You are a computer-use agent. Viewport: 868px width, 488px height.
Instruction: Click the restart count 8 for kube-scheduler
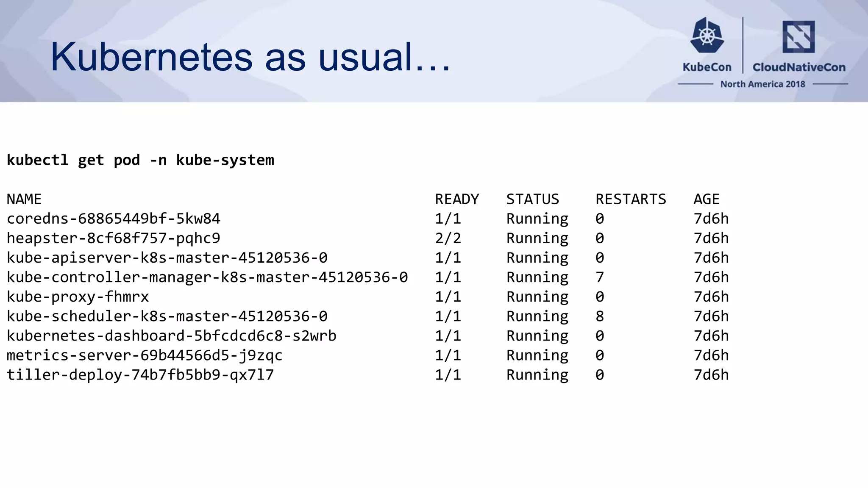point(600,316)
